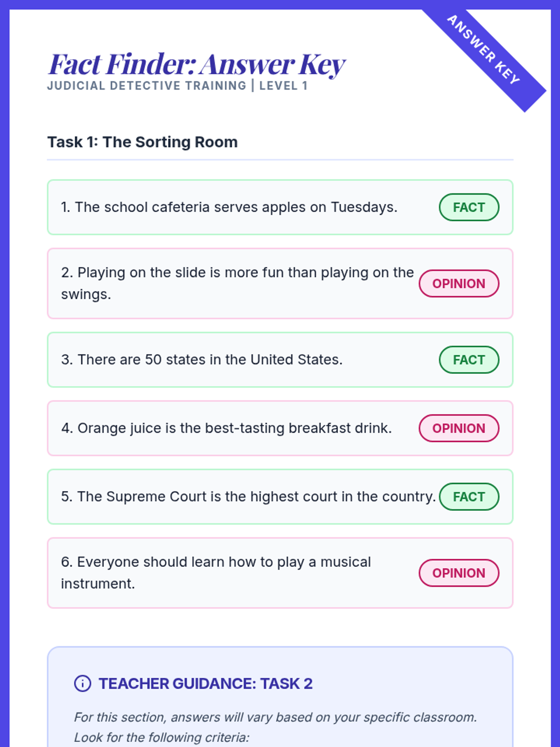
Task: Click the italic answers will vary note
Action: click(275, 727)
